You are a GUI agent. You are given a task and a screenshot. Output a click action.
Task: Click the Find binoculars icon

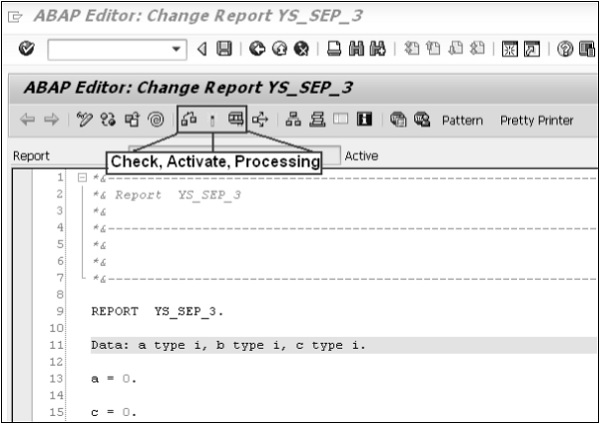point(357,48)
